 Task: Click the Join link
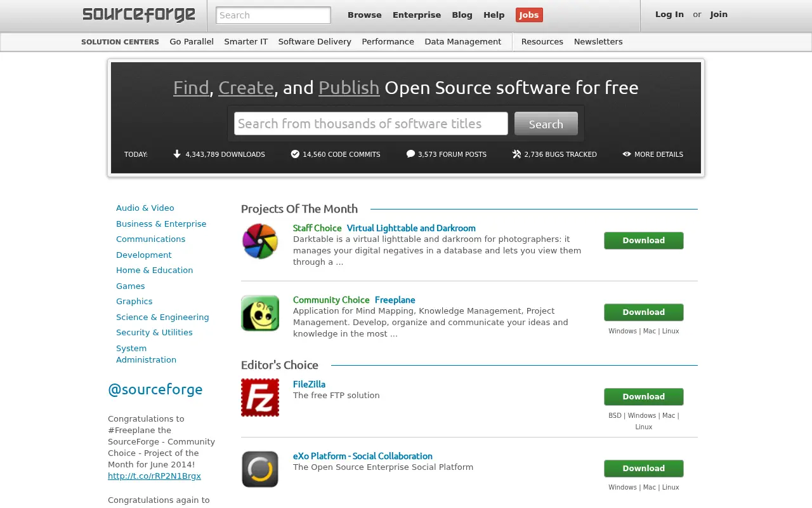pos(719,14)
